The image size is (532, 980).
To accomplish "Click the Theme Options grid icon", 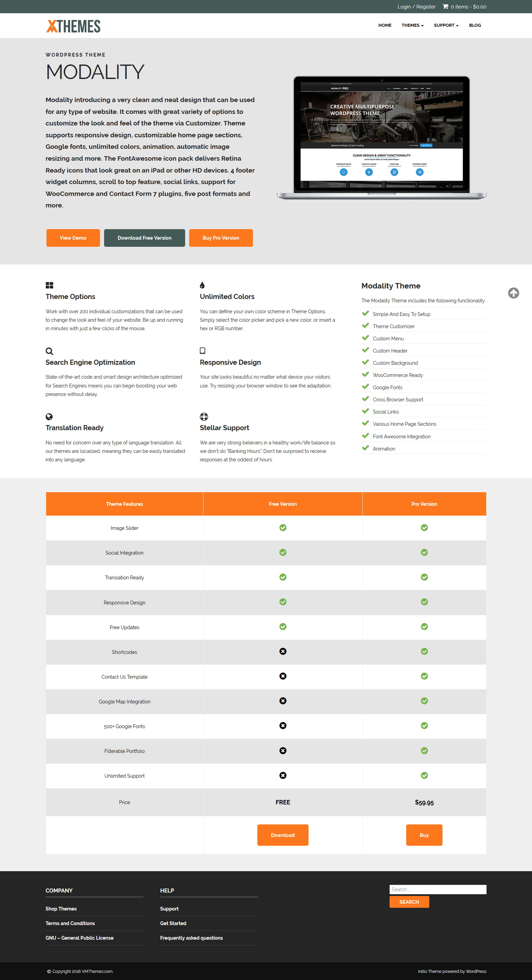I will click(50, 285).
